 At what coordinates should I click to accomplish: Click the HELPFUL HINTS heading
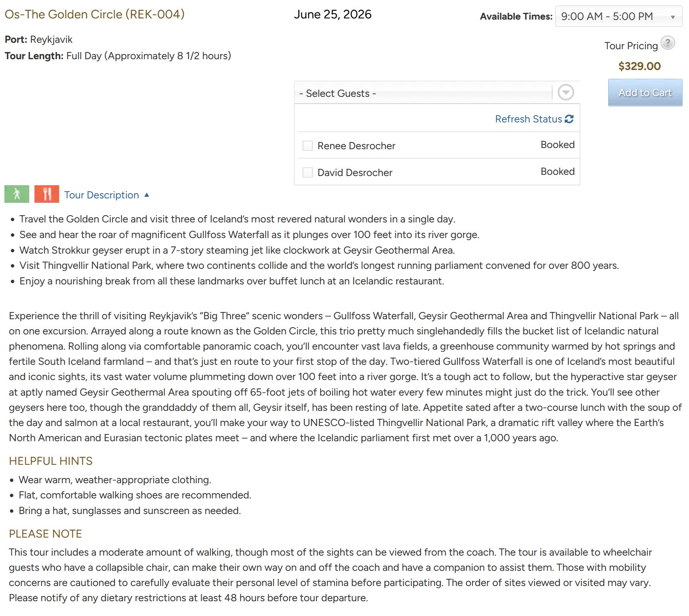(x=51, y=461)
